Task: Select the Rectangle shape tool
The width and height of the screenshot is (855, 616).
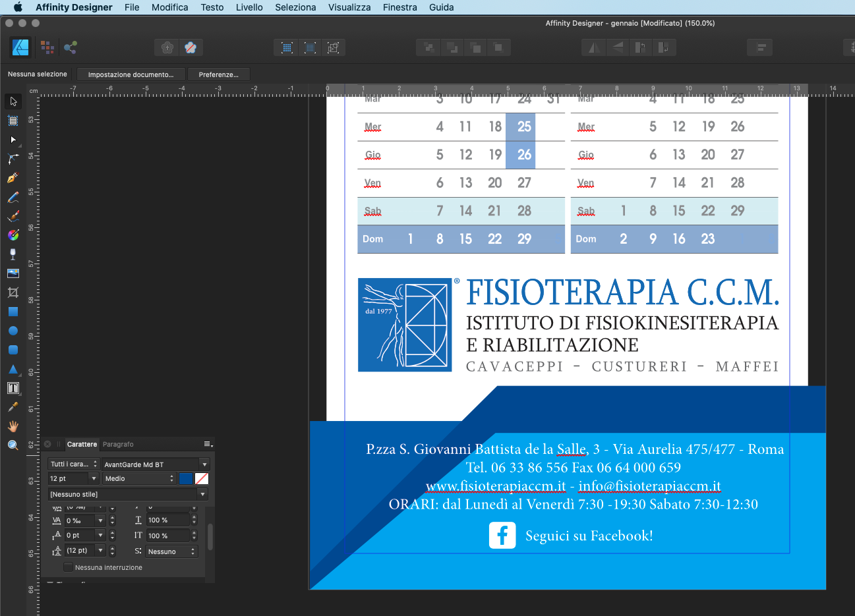Action: [x=13, y=312]
